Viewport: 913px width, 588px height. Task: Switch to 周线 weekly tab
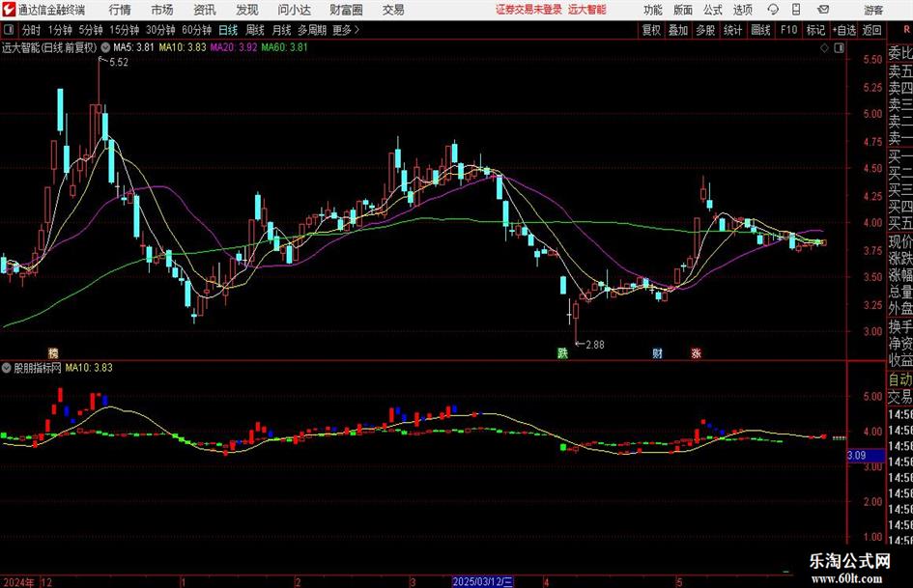254,30
